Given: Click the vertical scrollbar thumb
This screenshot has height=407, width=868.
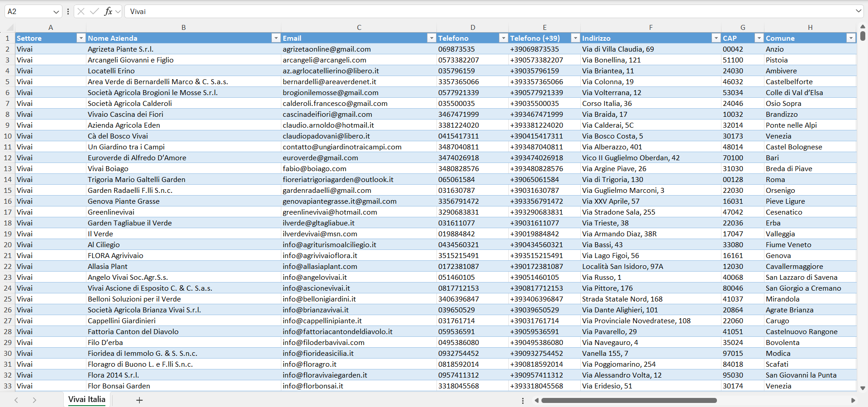Looking at the screenshot, I should (x=863, y=36).
